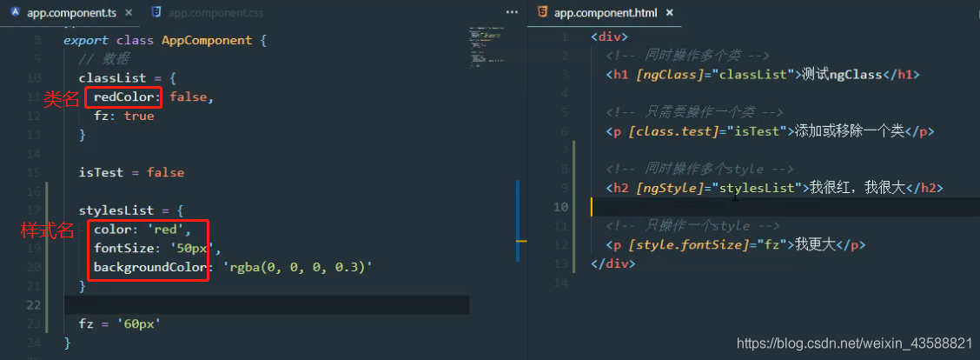Place cursor on 'AppComponent' class name
Viewport: 980px width, 360px height.
click(207, 40)
